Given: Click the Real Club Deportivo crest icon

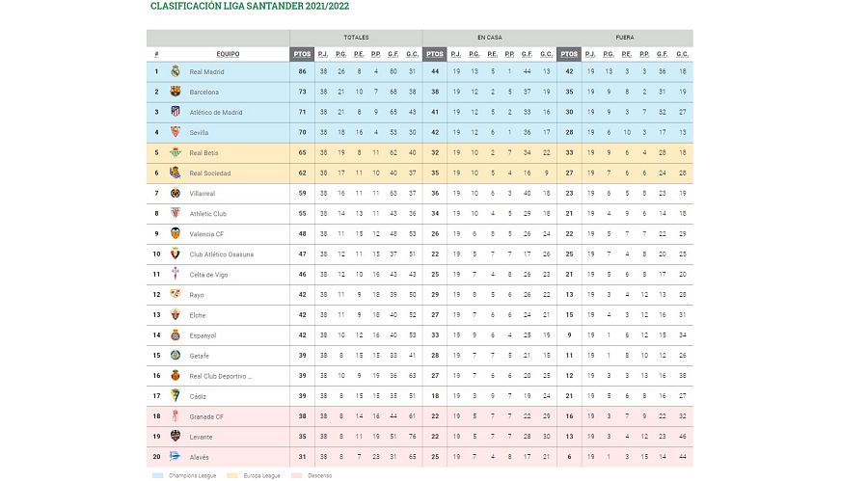Looking at the screenshot, I should pos(176,375).
